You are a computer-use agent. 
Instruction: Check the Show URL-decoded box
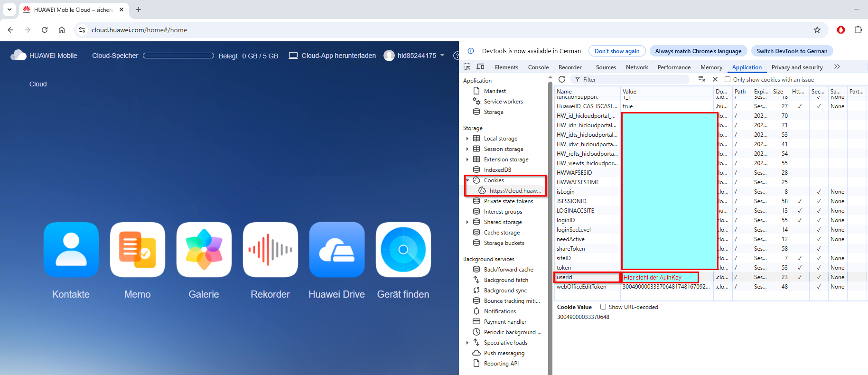603,307
